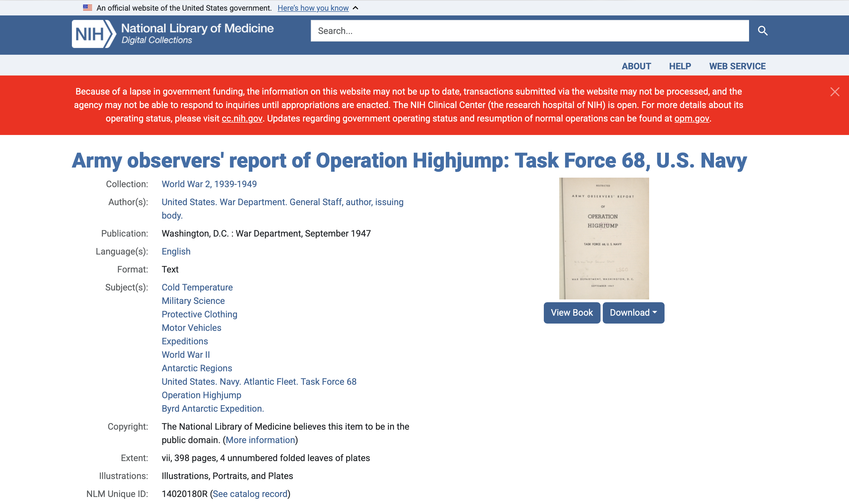Open the Antarctic Regions subject link
The image size is (849, 504).
(197, 368)
